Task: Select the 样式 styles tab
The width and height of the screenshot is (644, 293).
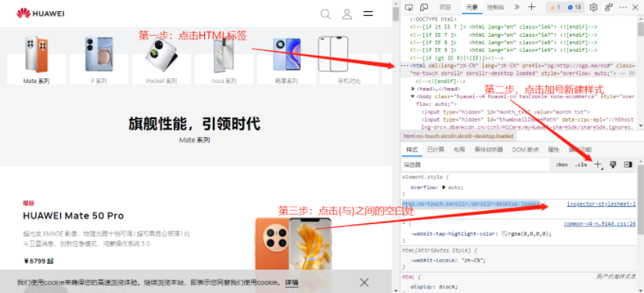Action: (412, 150)
